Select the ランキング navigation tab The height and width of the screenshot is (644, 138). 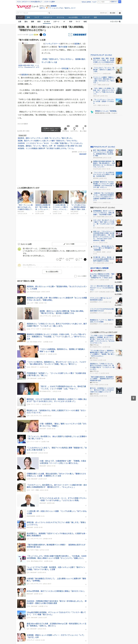click(x=86, y=17)
